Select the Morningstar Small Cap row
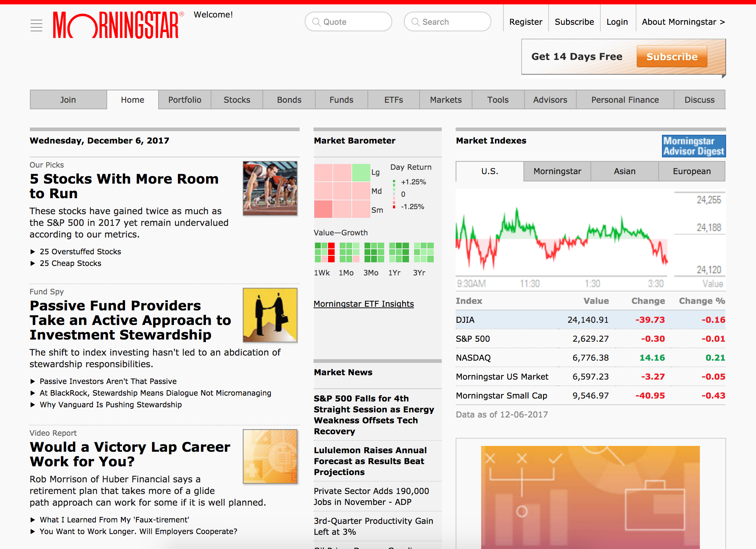The image size is (756, 549). pos(591,396)
